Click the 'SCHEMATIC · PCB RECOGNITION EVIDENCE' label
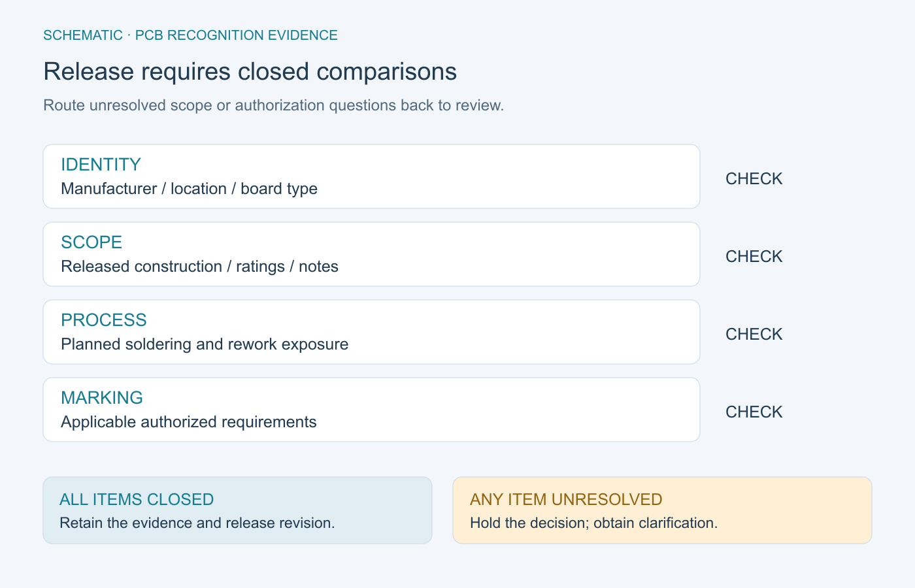Image resolution: width=915 pixels, height=588 pixels. [190, 35]
